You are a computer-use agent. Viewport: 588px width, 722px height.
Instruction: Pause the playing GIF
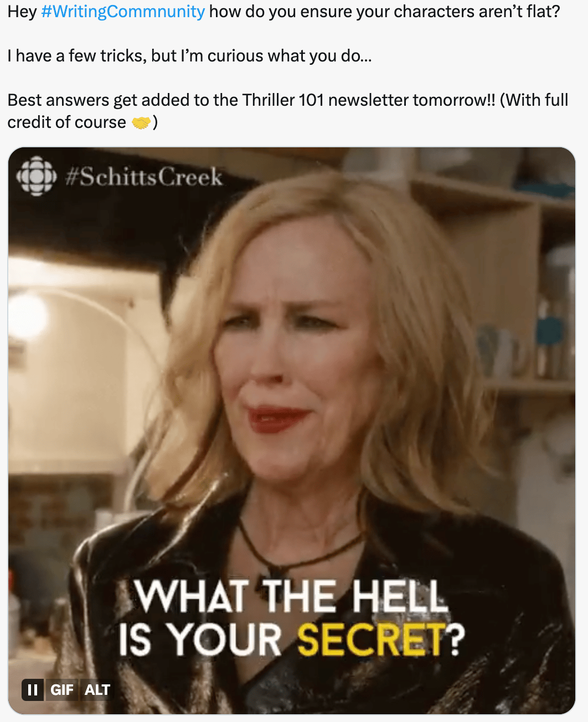pyautogui.click(x=33, y=690)
